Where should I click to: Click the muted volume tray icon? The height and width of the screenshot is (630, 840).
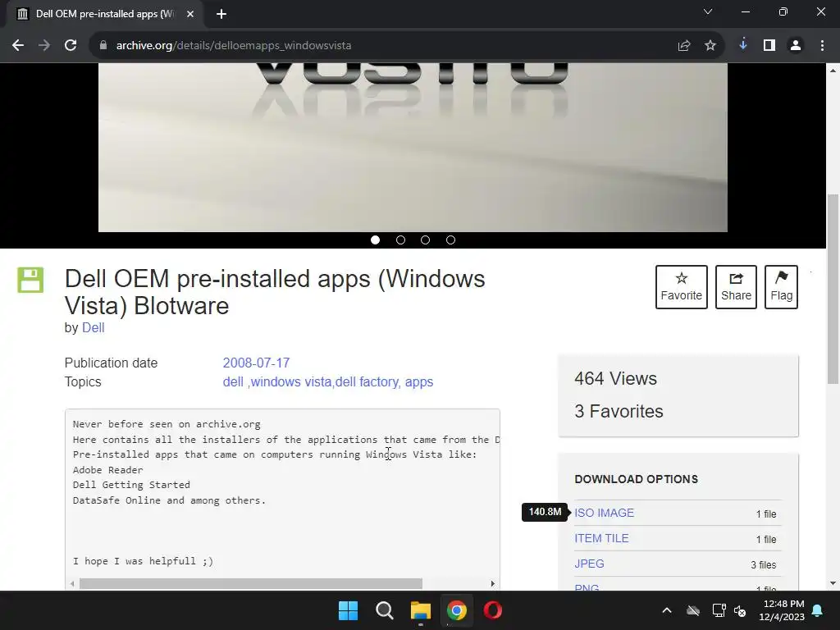pyautogui.click(x=740, y=610)
